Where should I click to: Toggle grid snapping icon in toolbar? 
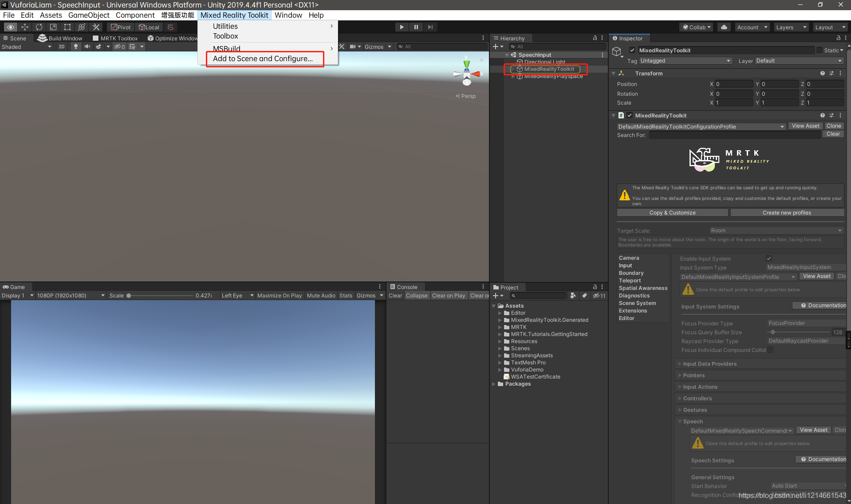click(x=170, y=27)
